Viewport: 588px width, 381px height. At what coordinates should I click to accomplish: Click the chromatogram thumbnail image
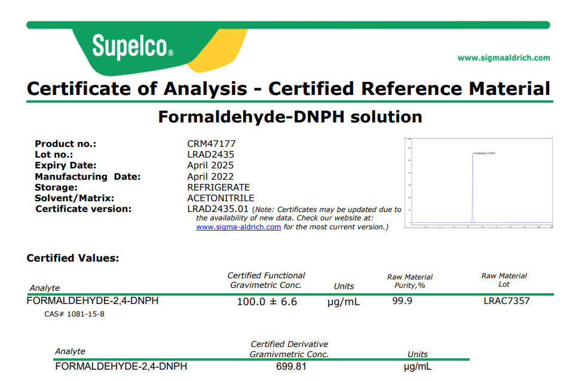pos(479,183)
